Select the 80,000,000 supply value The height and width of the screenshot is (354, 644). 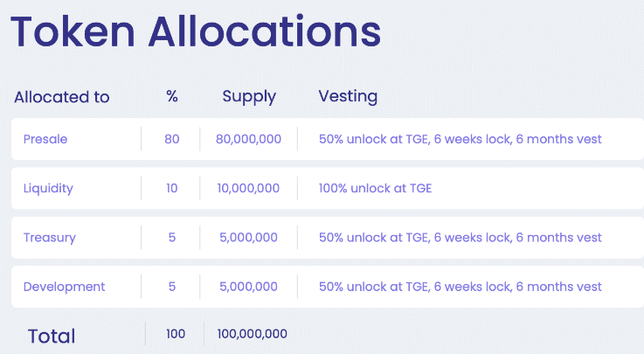click(248, 139)
